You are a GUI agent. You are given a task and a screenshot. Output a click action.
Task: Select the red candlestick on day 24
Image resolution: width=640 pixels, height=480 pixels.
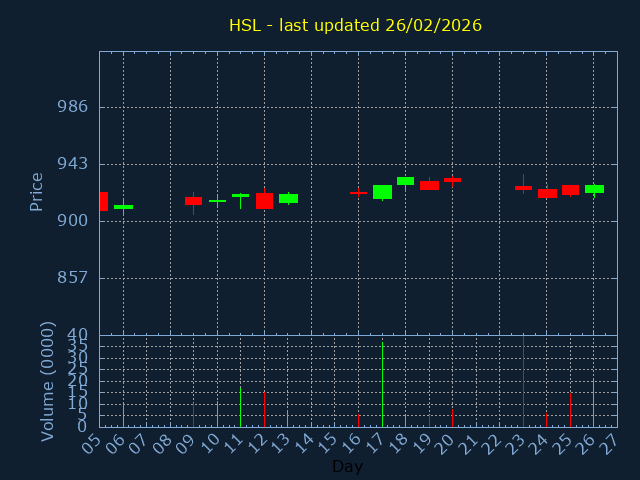point(547,193)
